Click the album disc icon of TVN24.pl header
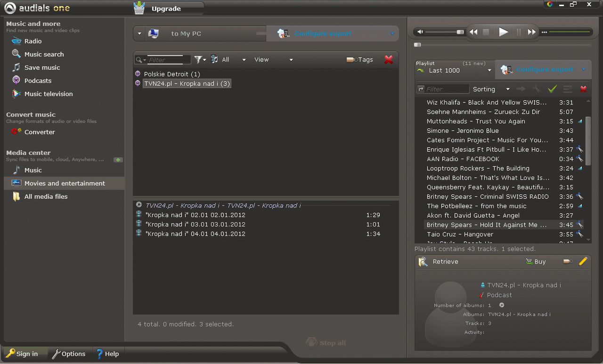The image size is (603, 364). [139, 205]
